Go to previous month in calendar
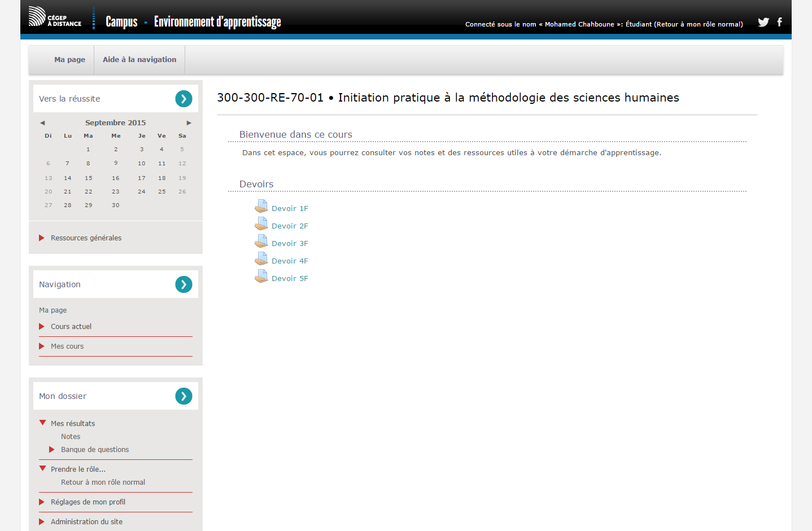 (42, 123)
